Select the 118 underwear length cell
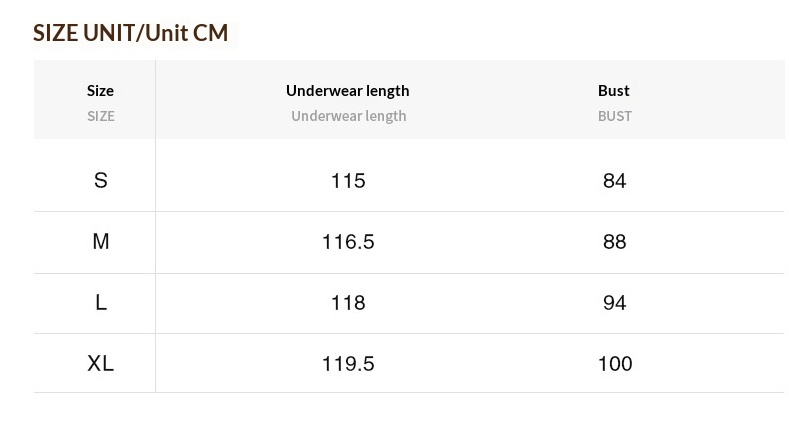This screenshot has height=438, width=789. (x=348, y=303)
